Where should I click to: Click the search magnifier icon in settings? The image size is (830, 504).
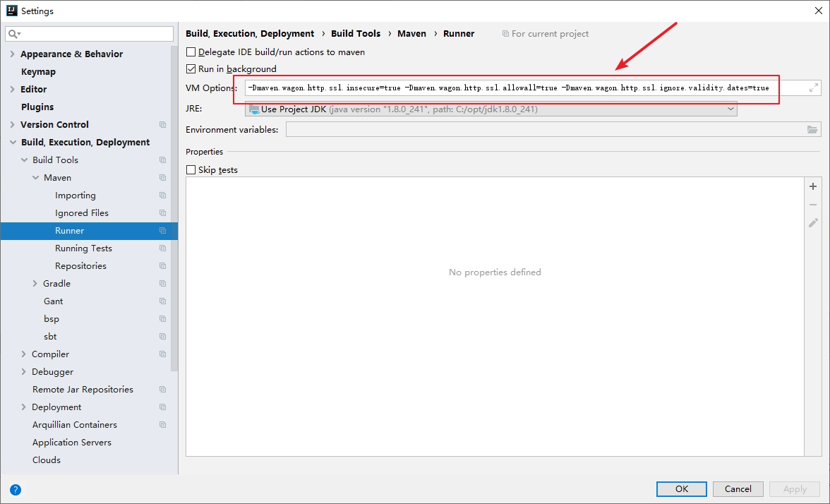14,34
